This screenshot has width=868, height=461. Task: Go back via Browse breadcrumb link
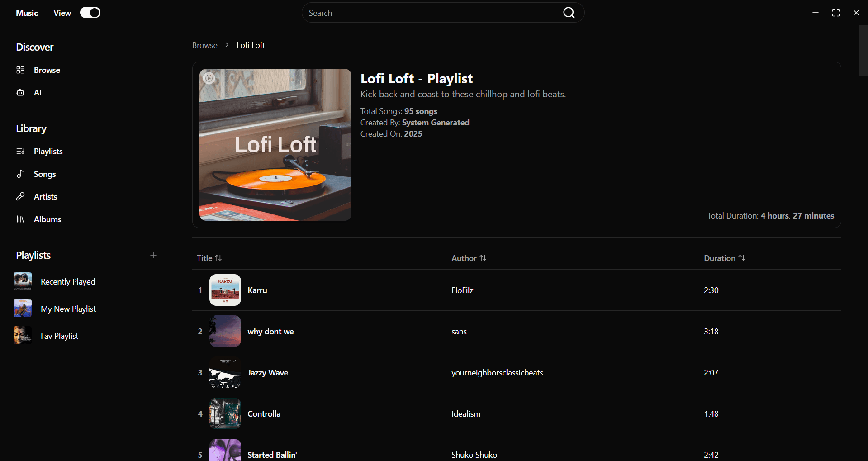[x=204, y=45]
